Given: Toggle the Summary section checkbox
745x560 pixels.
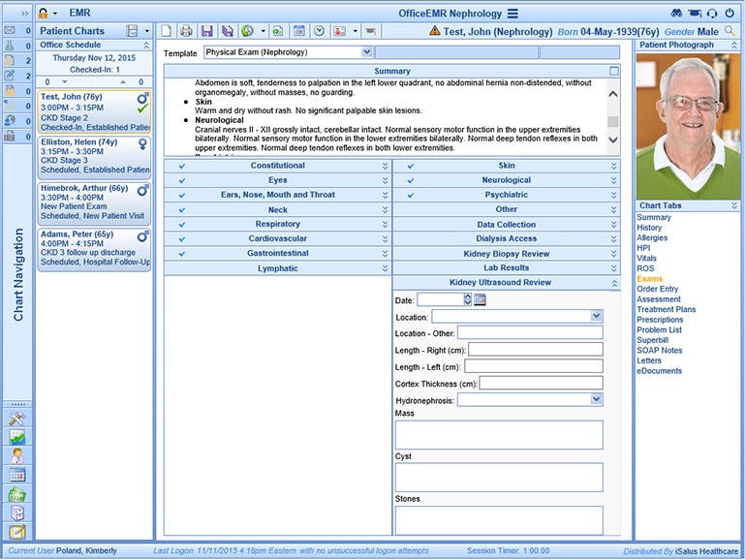Looking at the screenshot, I should pos(614,72).
